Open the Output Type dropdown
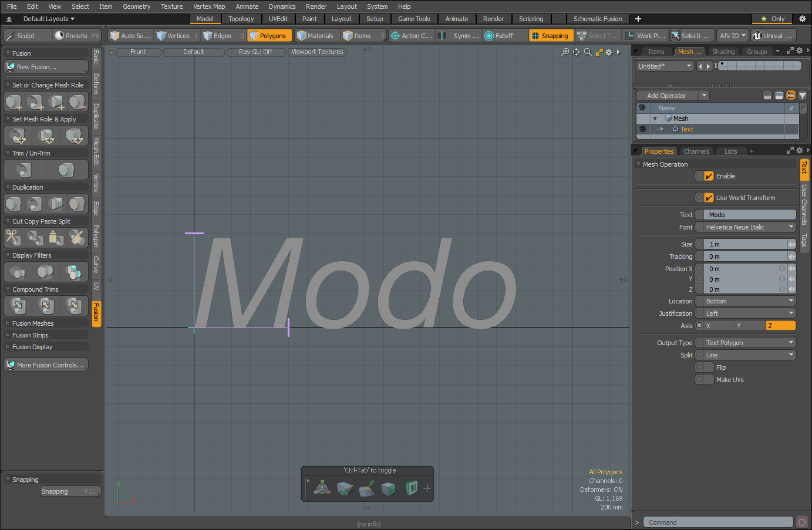The height and width of the screenshot is (530, 812). 749,343
